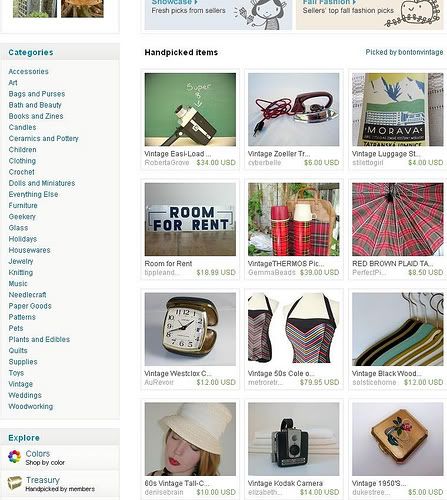Select the Vintage category
The image size is (447, 500).
[21, 384]
